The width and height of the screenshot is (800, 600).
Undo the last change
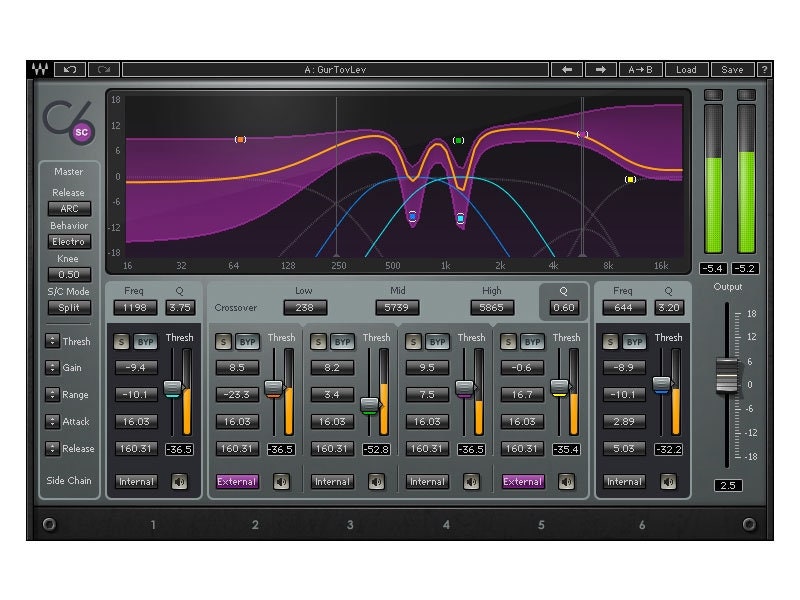tap(70, 69)
